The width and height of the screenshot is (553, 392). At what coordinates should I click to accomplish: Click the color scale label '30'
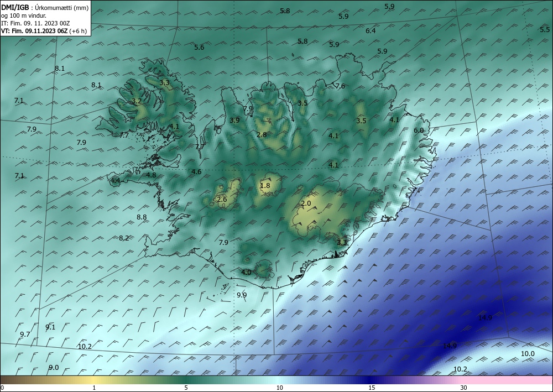pos(463,388)
